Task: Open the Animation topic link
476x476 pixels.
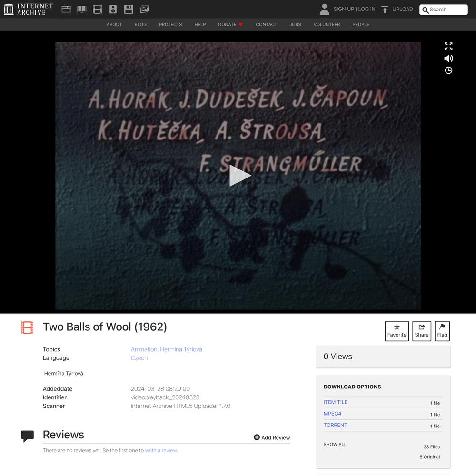Action: tap(144, 349)
